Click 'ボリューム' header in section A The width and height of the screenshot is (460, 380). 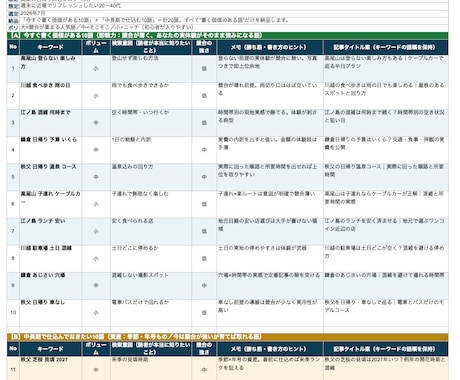(96, 47)
